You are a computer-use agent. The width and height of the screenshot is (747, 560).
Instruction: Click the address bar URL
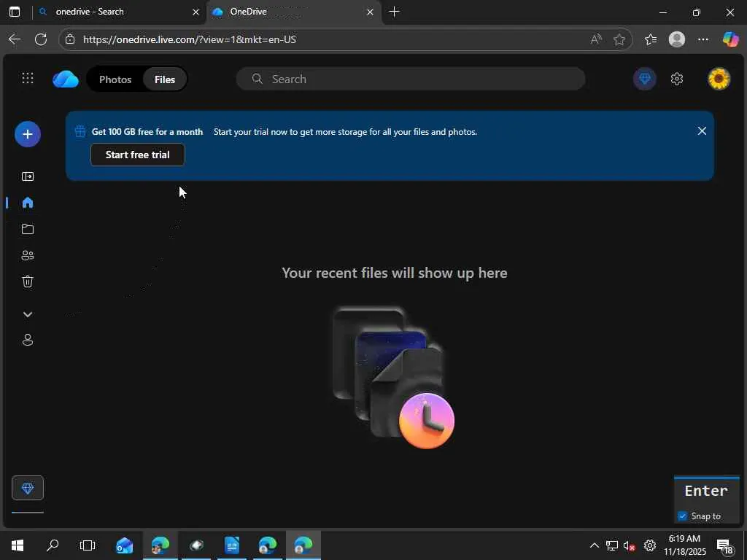pos(190,39)
